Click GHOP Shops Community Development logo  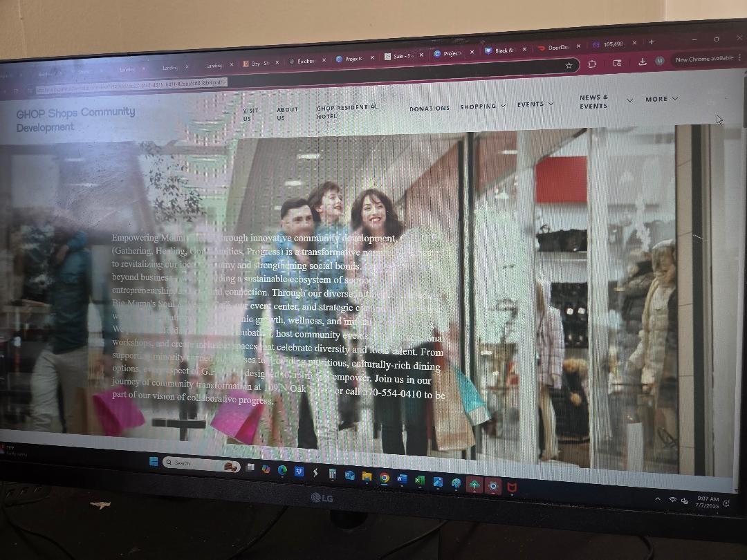pos(75,120)
